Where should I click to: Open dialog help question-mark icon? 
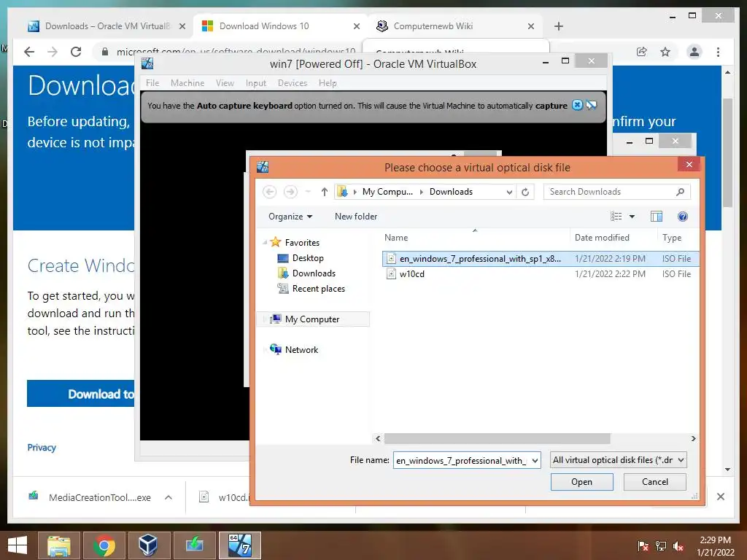point(682,217)
